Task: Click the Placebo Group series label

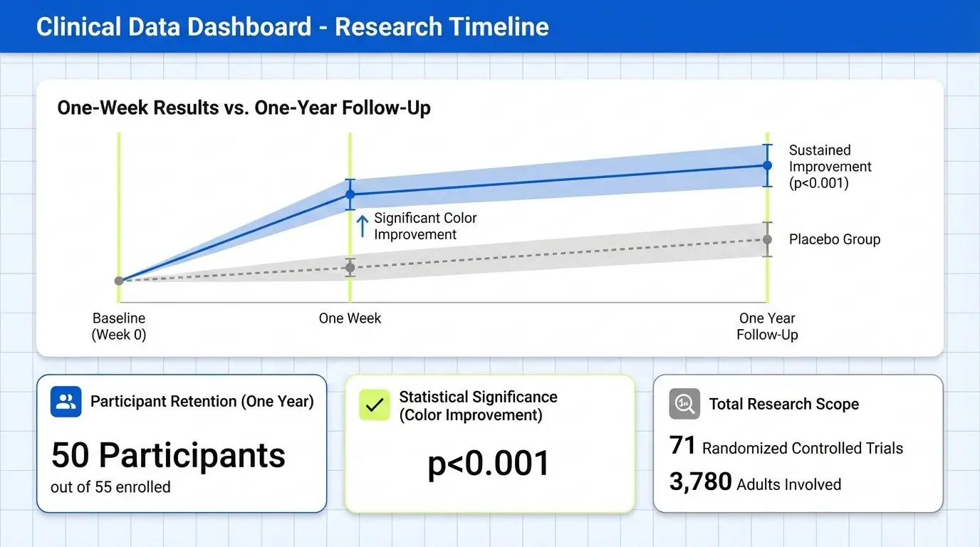Action: tap(834, 239)
